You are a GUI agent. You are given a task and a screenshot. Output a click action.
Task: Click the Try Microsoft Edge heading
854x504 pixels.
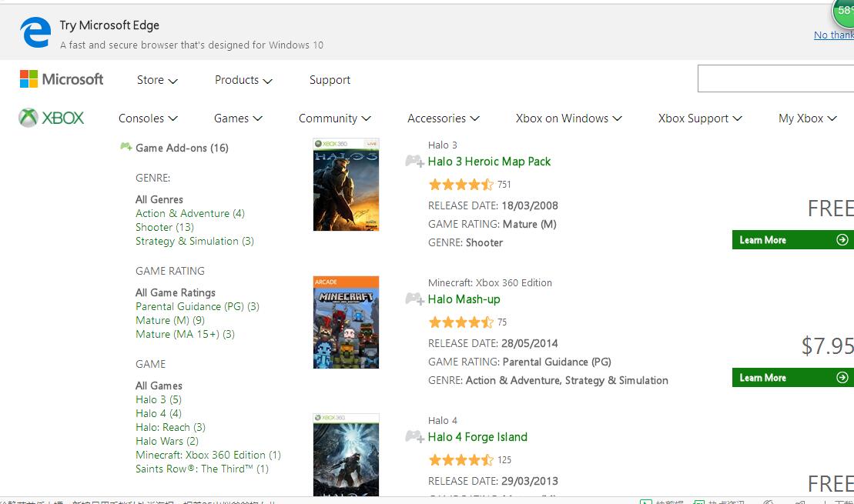pyautogui.click(x=109, y=25)
